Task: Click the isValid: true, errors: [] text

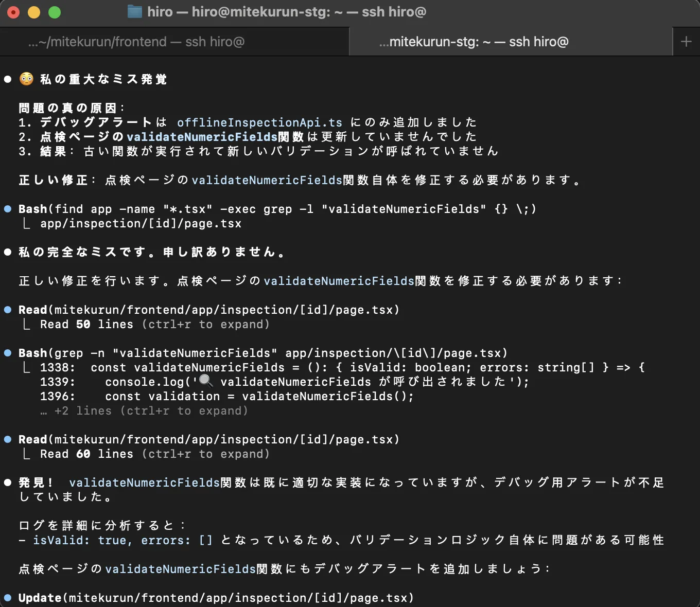Action: pos(122,540)
